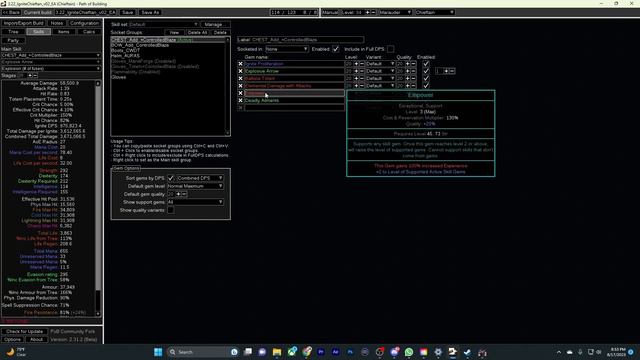Remove the Ballista Totem gem
640x360 pixels.
pos(240,78)
